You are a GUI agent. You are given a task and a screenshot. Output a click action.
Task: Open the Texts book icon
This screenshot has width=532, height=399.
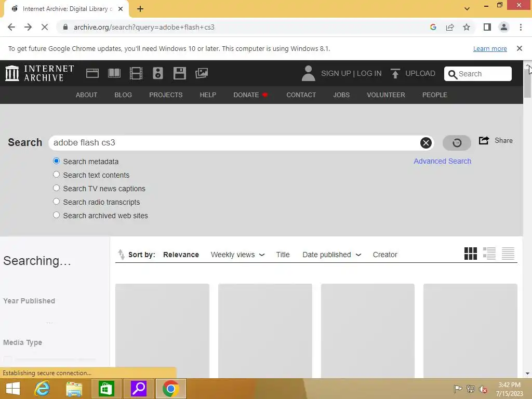click(114, 73)
